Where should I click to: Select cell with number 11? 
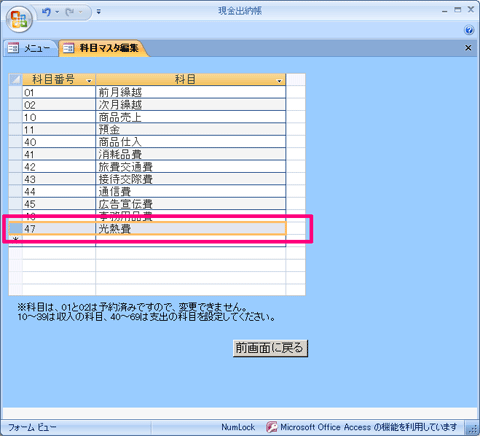click(x=59, y=129)
